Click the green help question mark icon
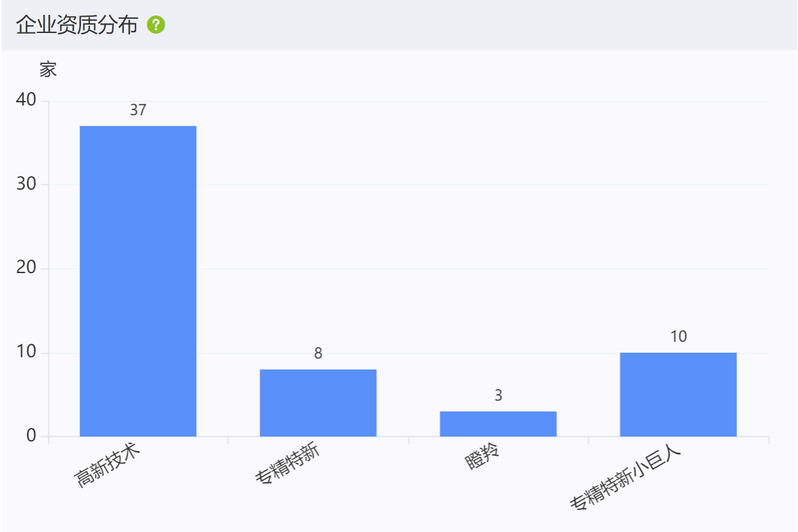Image resolution: width=798 pixels, height=532 pixels. (x=156, y=25)
